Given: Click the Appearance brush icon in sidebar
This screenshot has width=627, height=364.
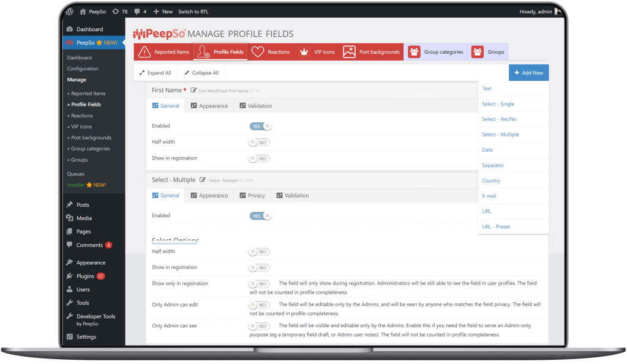Looking at the screenshot, I should (x=70, y=262).
